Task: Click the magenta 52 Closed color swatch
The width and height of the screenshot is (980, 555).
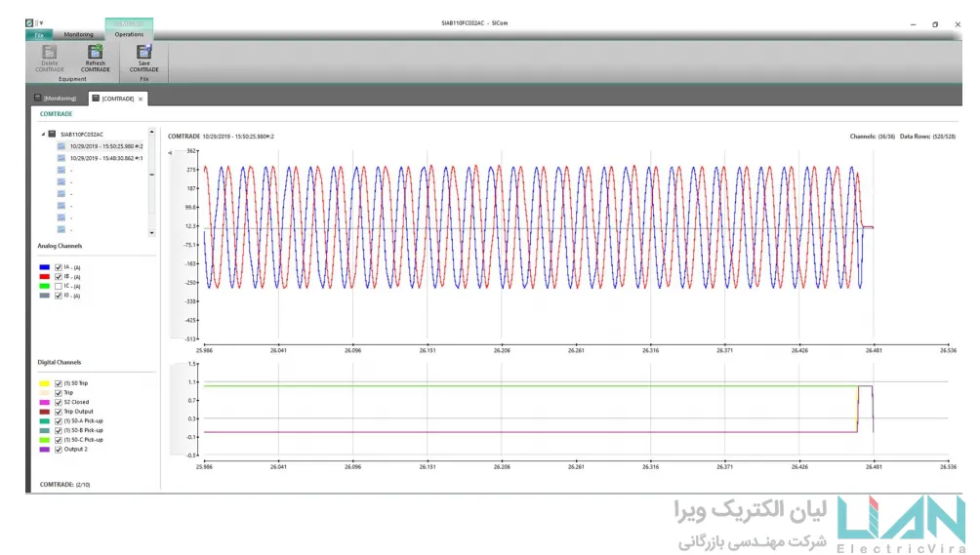Action: point(44,402)
